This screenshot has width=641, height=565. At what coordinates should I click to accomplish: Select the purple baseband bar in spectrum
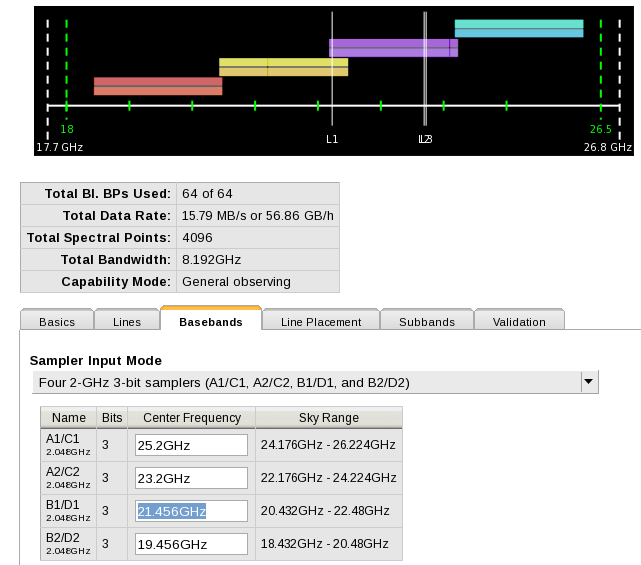tap(393, 48)
